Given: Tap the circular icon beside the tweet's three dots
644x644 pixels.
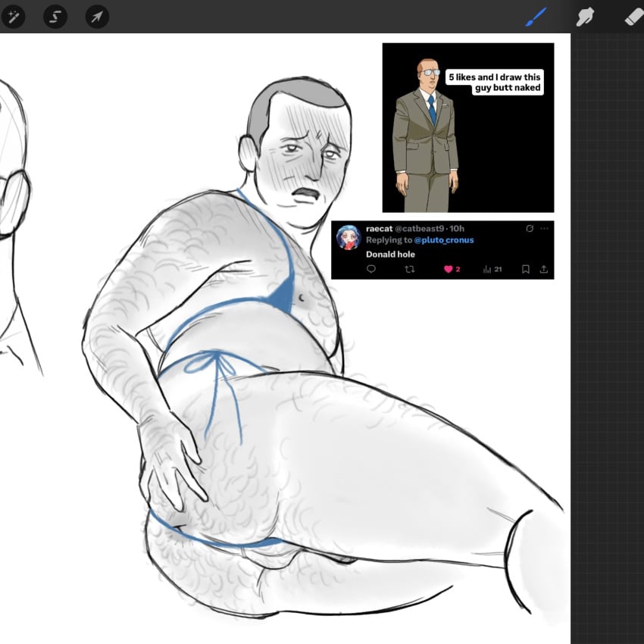Looking at the screenshot, I should point(530,228).
